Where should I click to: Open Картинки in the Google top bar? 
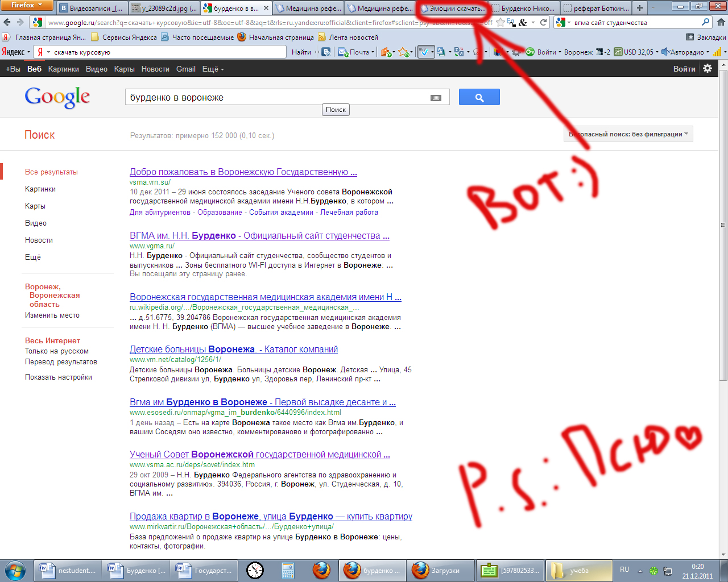point(64,69)
